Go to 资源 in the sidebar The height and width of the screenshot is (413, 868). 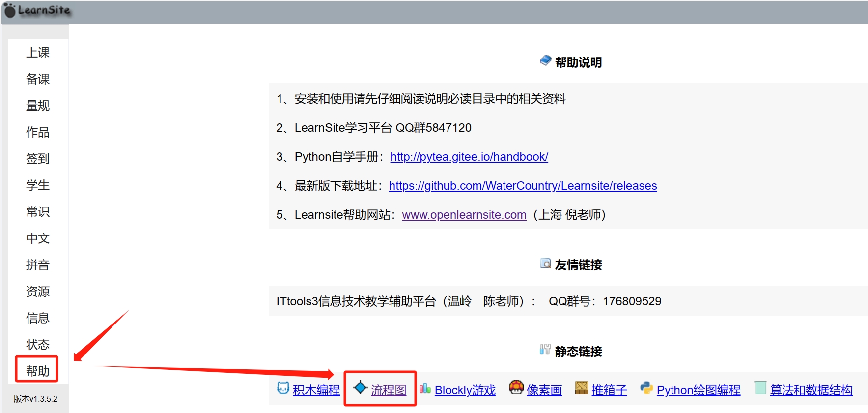click(38, 292)
